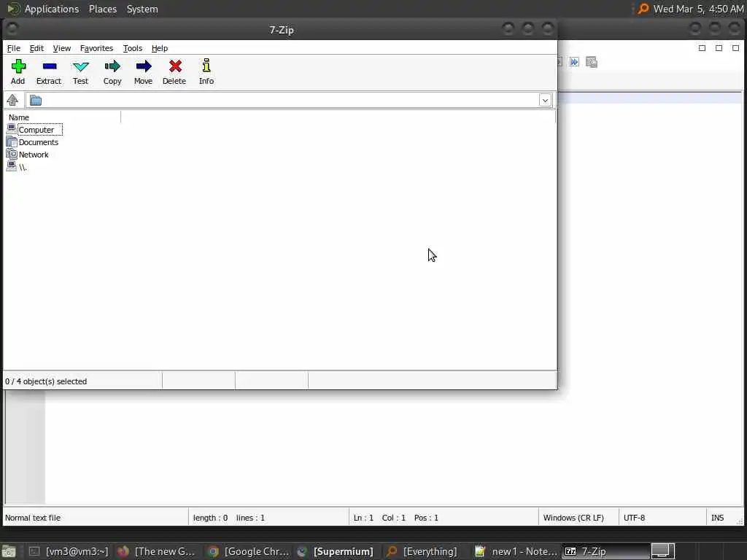This screenshot has width=747, height=560.
Task: Select the Computer item in the list
Action: tap(36, 130)
